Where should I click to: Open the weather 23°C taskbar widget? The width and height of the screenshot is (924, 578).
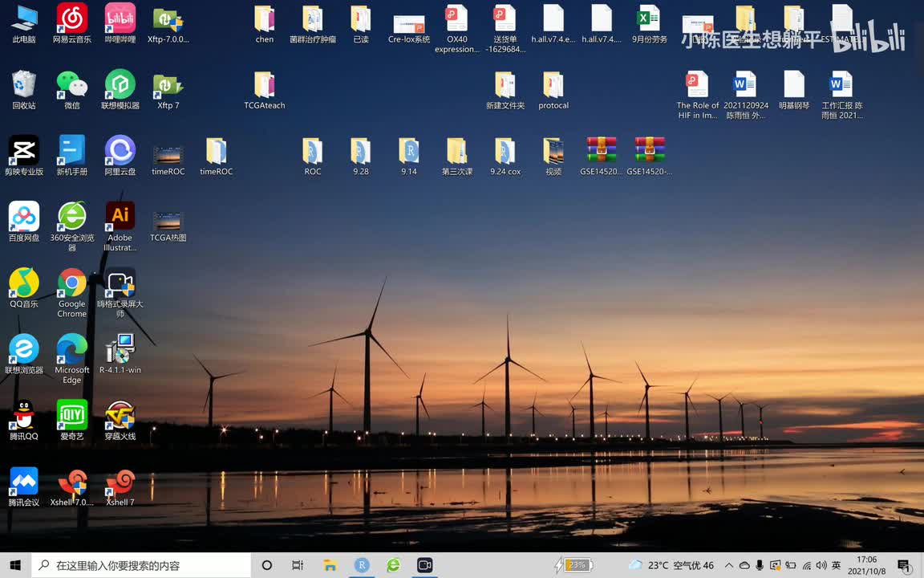(x=671, y=565)
